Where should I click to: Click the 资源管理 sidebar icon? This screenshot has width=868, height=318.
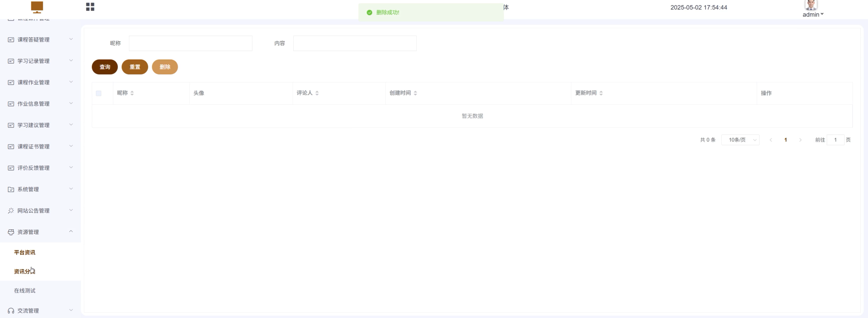click(11, 232)
